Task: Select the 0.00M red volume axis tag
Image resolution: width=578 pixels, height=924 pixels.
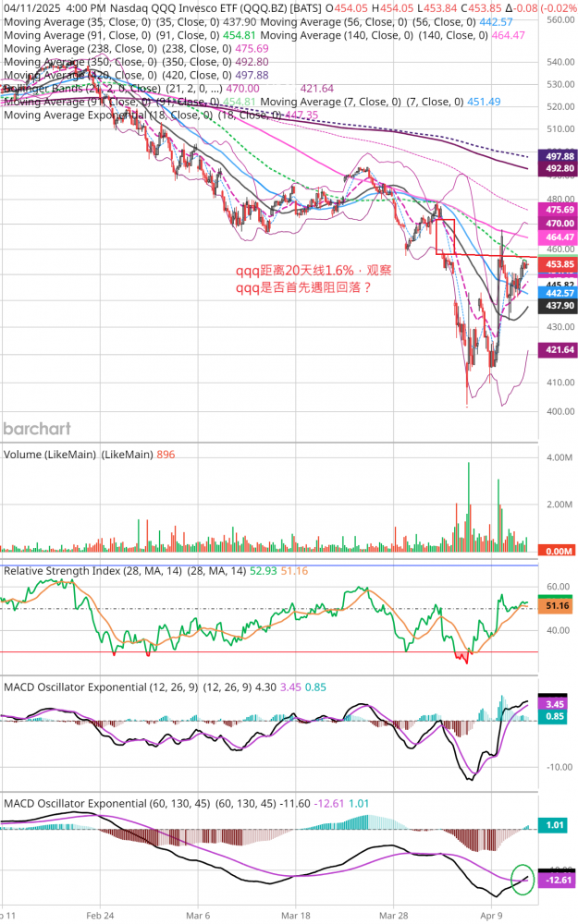Action: pyautogui.click(x=559, y=551)
